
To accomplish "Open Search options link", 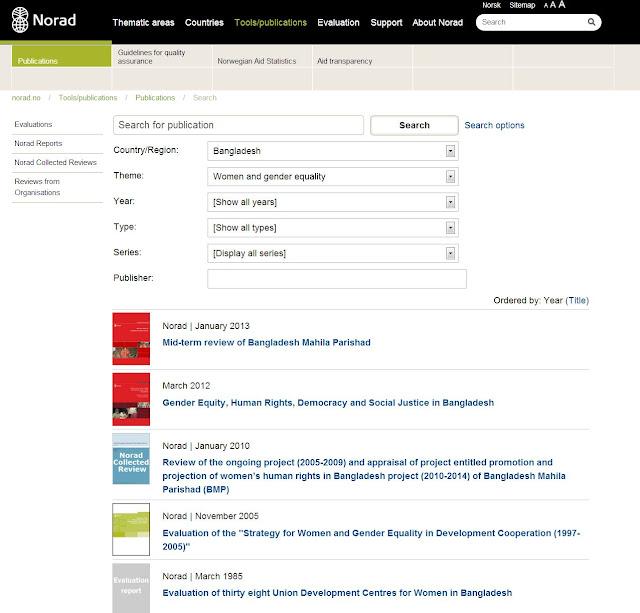I will 494,125.
